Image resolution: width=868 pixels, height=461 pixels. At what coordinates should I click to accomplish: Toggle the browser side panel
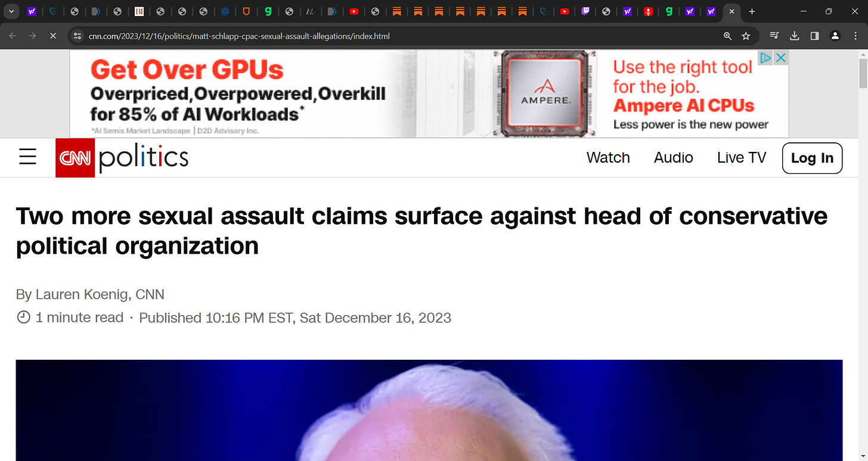[x=815, y=36]
